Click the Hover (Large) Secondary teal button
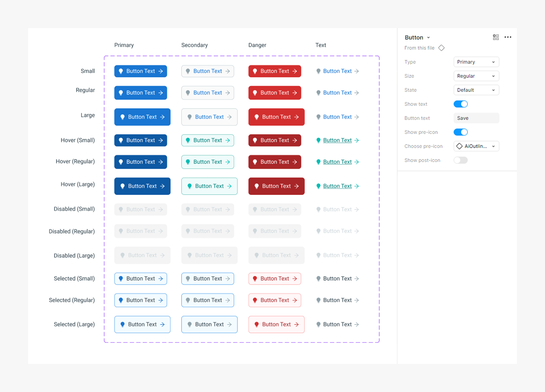545x392 pixels. 209,186
